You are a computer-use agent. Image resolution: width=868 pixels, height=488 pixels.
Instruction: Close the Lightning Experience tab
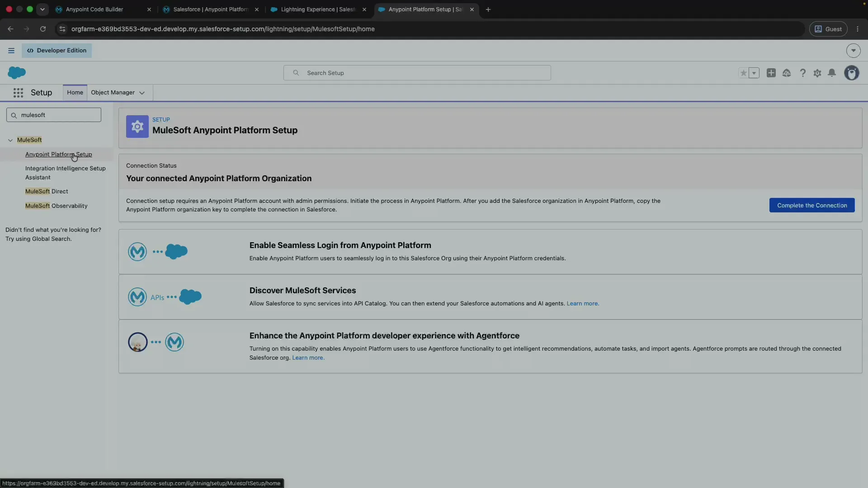[x=364, y=9]
